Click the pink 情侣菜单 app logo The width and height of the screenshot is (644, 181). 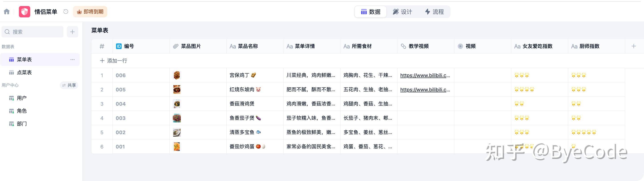24,12
